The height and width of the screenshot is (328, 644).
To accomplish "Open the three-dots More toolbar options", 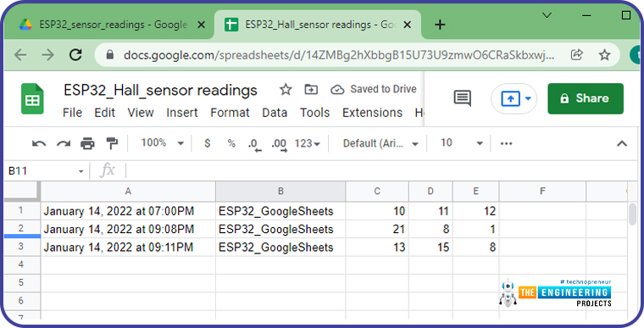I will point(506,143).
